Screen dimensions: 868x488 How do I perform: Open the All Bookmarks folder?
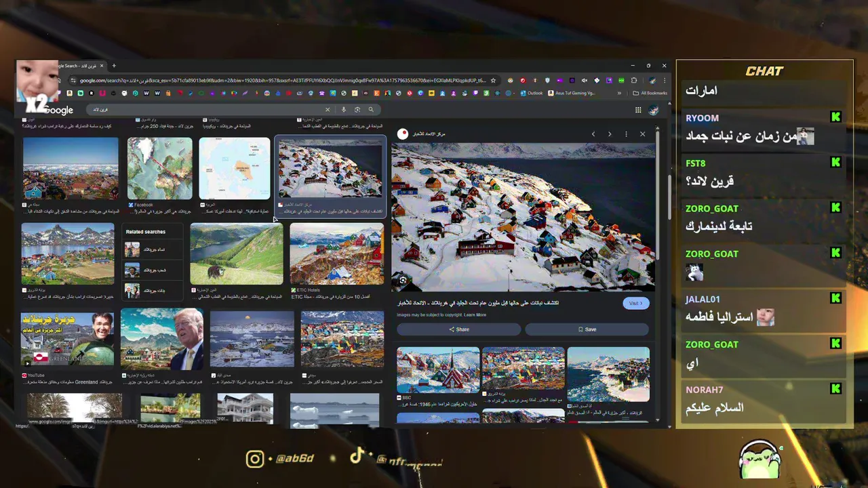click(650, 93)
